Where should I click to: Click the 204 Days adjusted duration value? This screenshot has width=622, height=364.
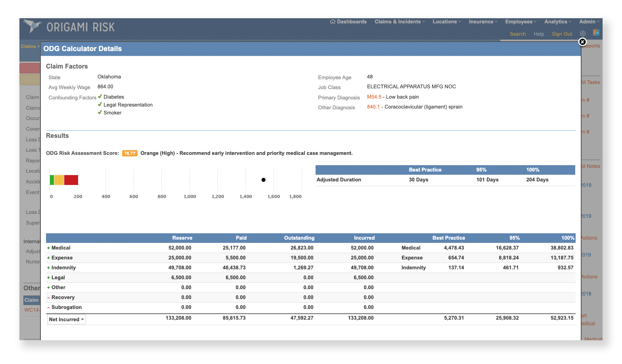coord(537,180)
